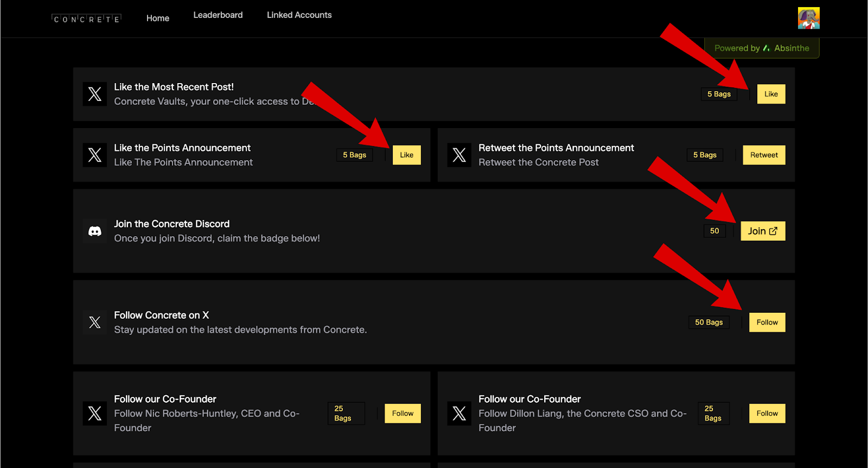
Task: Follow Nic Roberts-Huntley
Action: pyautogui.click(x=403, y=413)
